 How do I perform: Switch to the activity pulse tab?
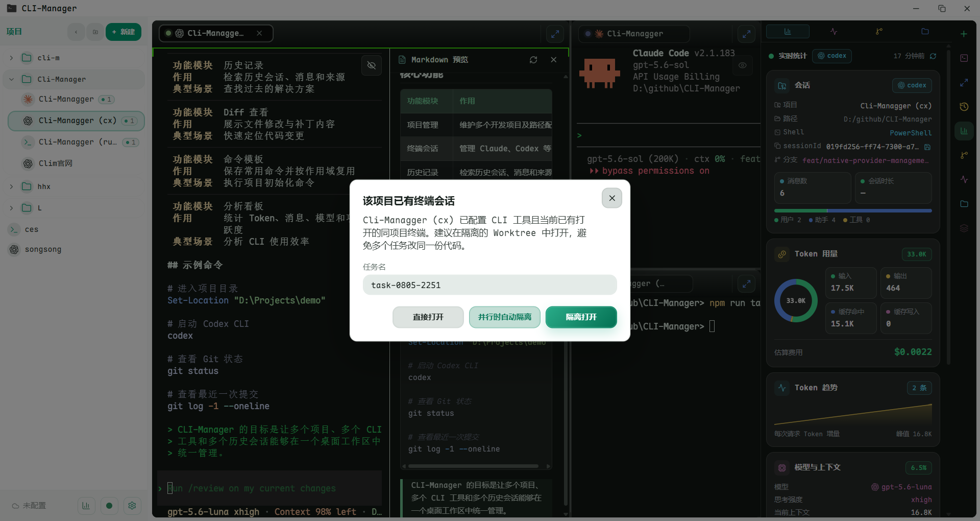[834, 32]
